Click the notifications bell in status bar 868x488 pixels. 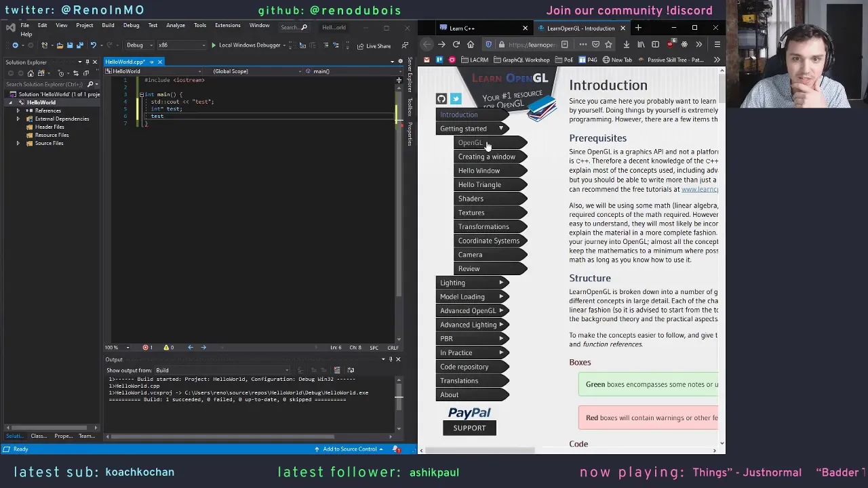(396, 449)
